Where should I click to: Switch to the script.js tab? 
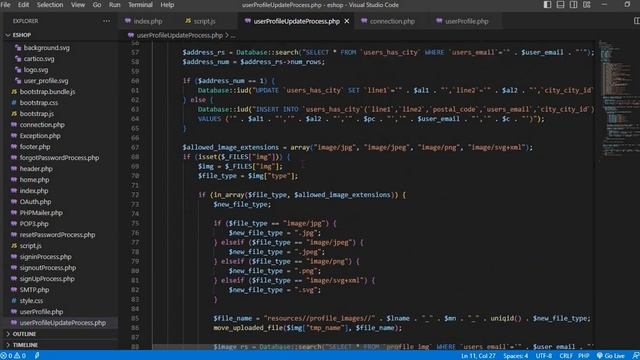pyautogui.click(x=204, y=21)
